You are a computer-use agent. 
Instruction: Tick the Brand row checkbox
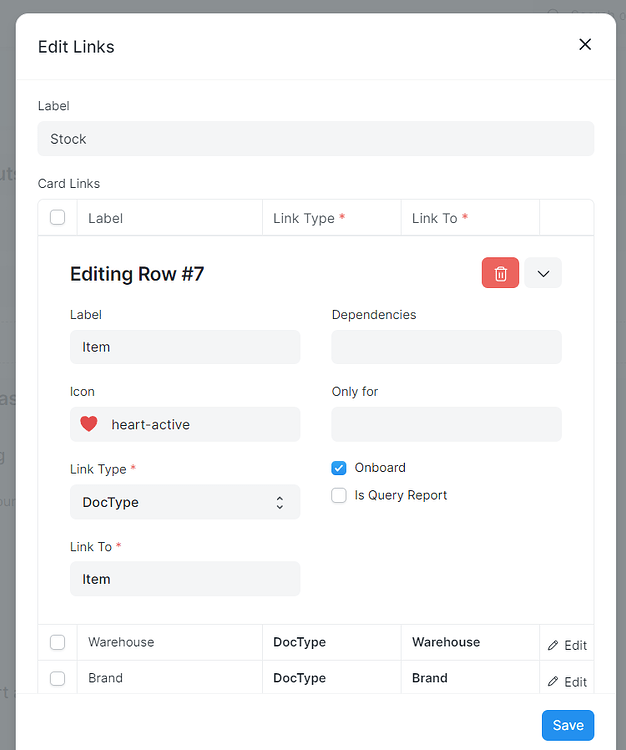57,678
